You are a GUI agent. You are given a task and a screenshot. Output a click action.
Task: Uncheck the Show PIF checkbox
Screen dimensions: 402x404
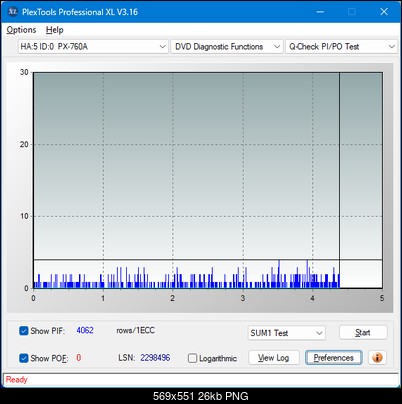[24, 331]
